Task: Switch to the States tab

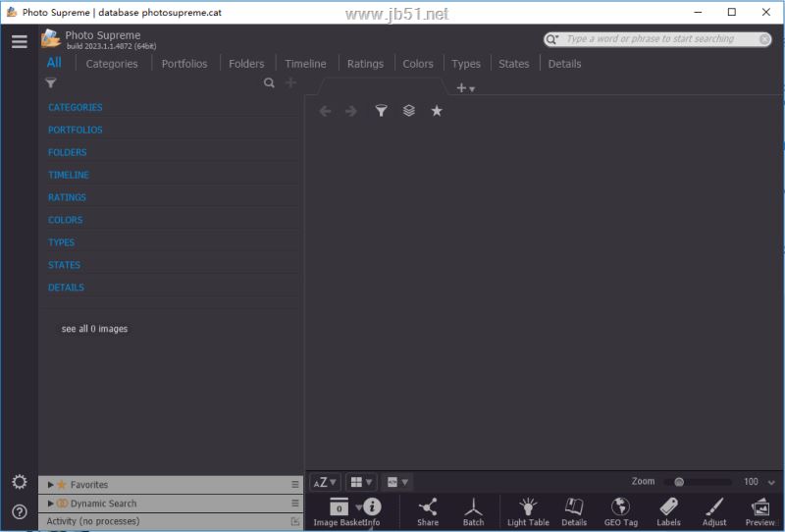Action: (x=513, y=64)
